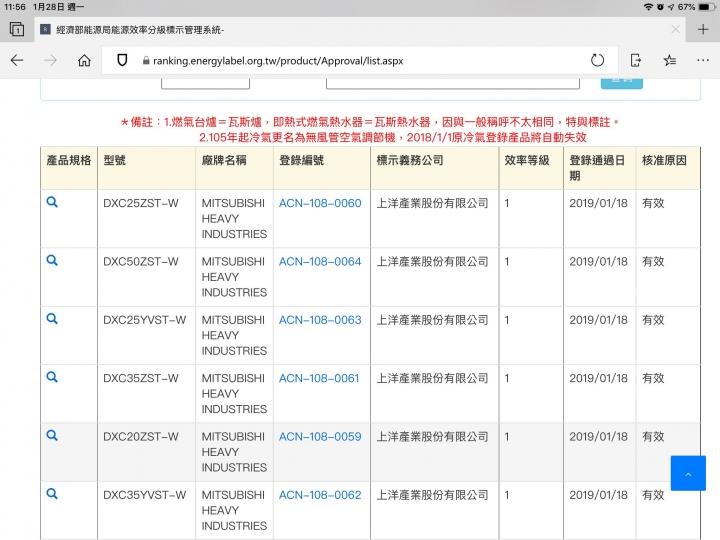Click date 2019/01/18 in DXC25YVST-W row
The image size is (720, 540).
click(598, 320)
